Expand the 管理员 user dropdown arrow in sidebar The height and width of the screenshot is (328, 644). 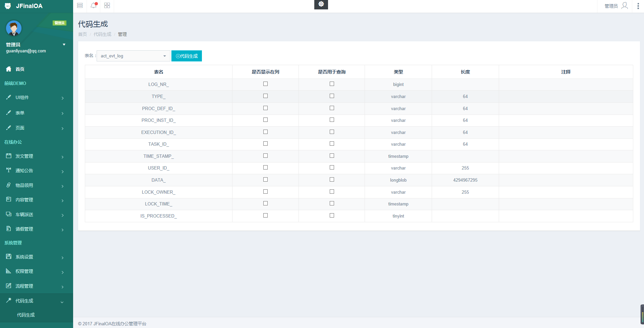click(x=64, y=45)
